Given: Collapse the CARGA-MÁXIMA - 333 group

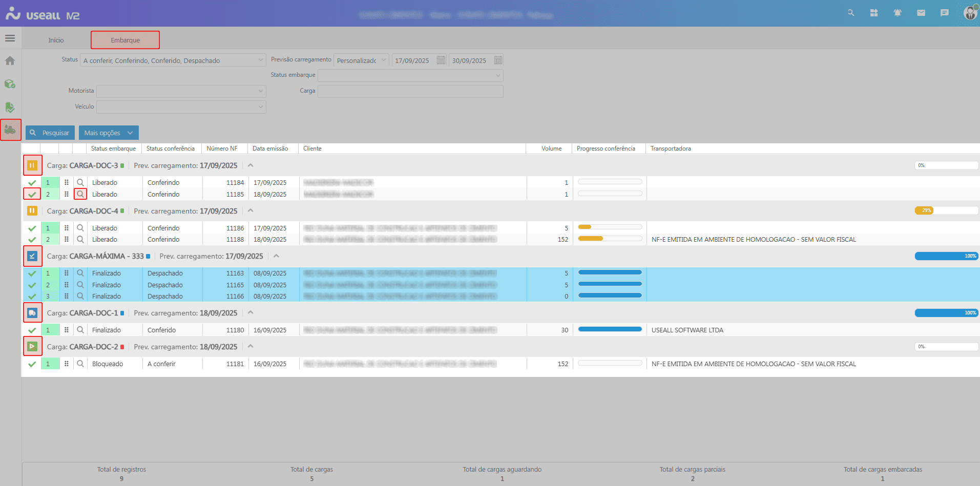Looking at the screenshot, I should [276, 256].
